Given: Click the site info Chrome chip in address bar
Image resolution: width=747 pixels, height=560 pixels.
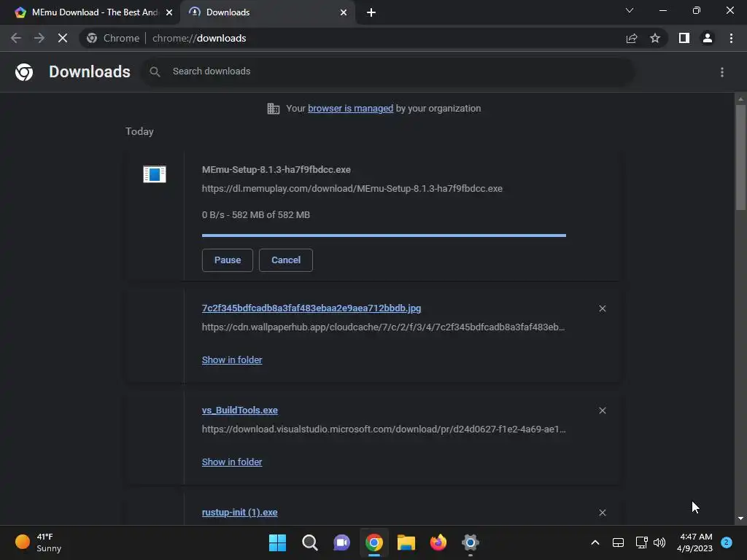Looking at the screenshot, I should click(x=113, y=38).
